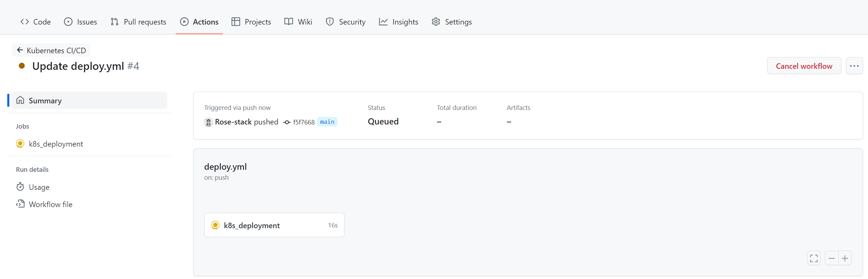This screenshot has width=868, height=279.
Task: Open the three-dot run options menu
Action: 854,66
